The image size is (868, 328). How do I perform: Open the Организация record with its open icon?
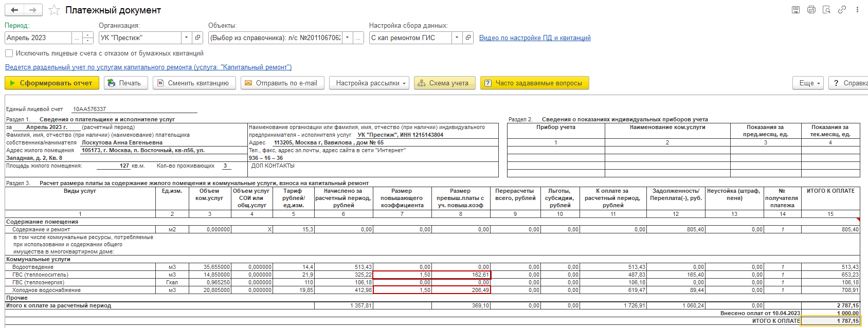tap(197, 38)
